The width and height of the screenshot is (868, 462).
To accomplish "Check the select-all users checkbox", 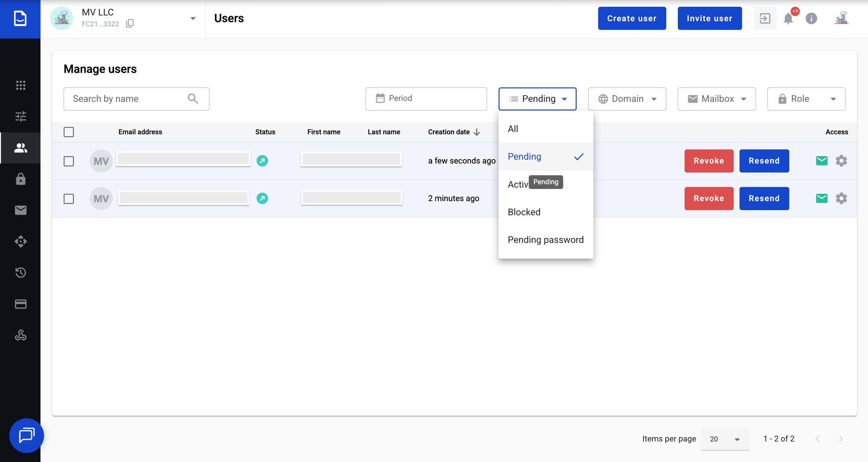I will 69,132.
